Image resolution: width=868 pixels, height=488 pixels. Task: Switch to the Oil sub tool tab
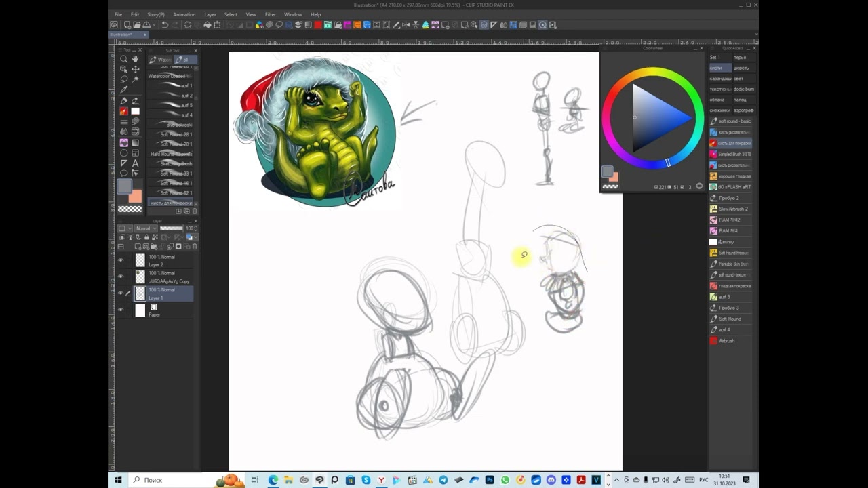pyautogui.click(x=185, y=60)
